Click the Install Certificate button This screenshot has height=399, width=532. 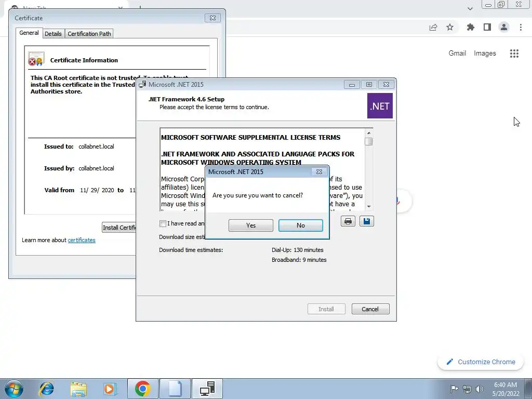pos(119,228)
